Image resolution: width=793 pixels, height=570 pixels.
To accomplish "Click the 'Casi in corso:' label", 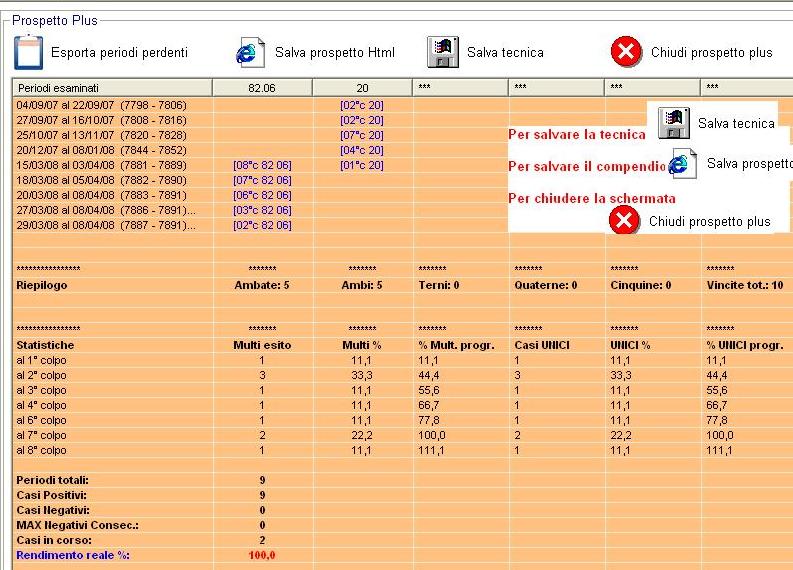I will (54, 540).
